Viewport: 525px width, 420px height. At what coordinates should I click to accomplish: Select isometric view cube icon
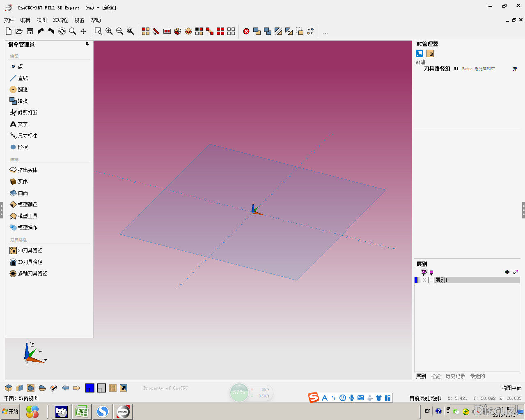[9, 388]
